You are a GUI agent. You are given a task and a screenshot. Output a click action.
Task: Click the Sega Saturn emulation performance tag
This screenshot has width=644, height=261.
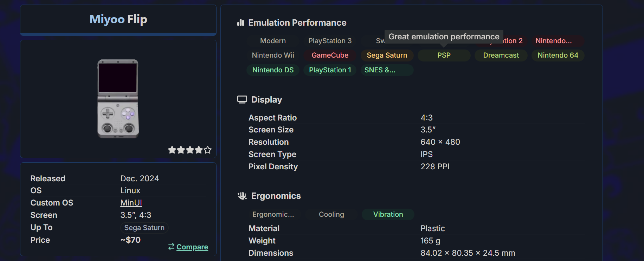click(387, 55)
